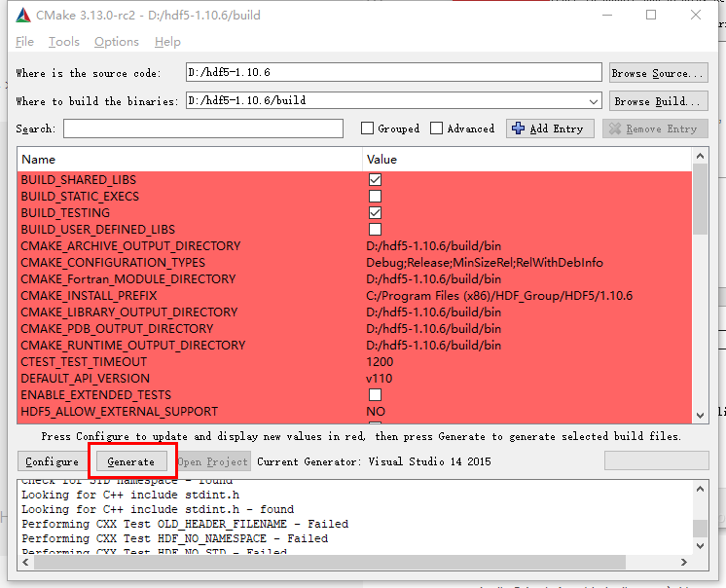Click the output log horizontal scrollbar
The image size is (726, 588).
pyautogui.click(x=330, y=562)
